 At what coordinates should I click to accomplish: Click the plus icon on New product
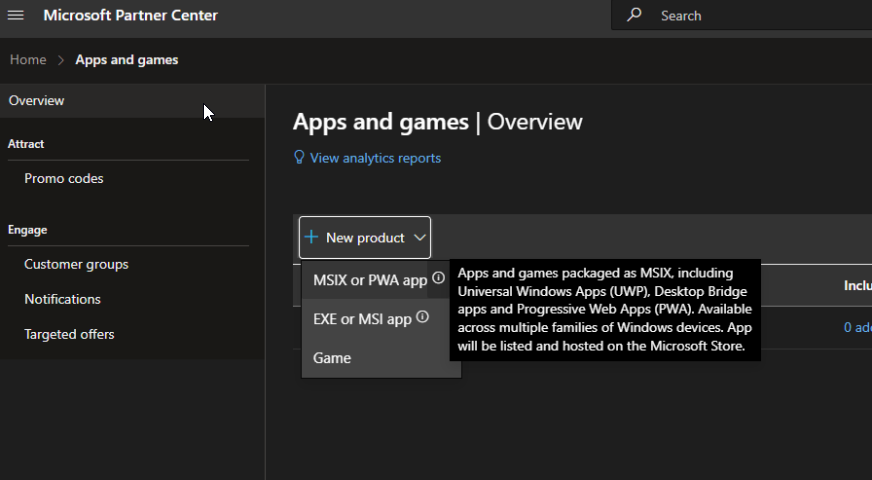(312, 238)
